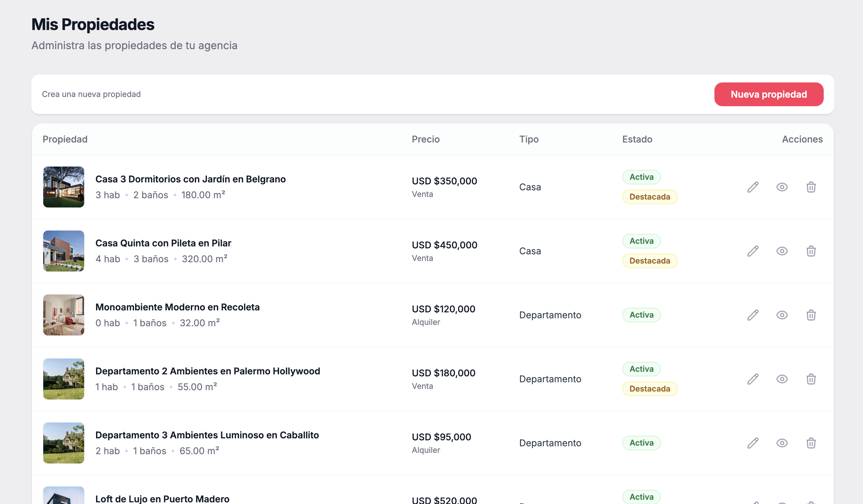
Task: Preview Monoambiente Recoleta with eye icon
Action: (x=782, y=315)
